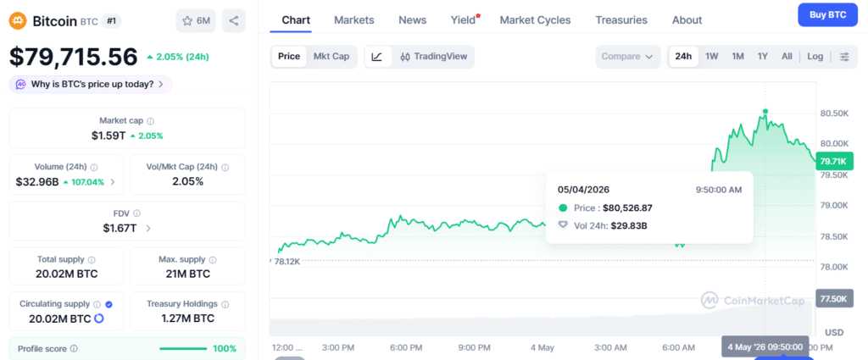Open Profile score info icon
Image resolution: width=868 pixels, height=360 pixels.
pyautogui.click(x=74, y=349)
